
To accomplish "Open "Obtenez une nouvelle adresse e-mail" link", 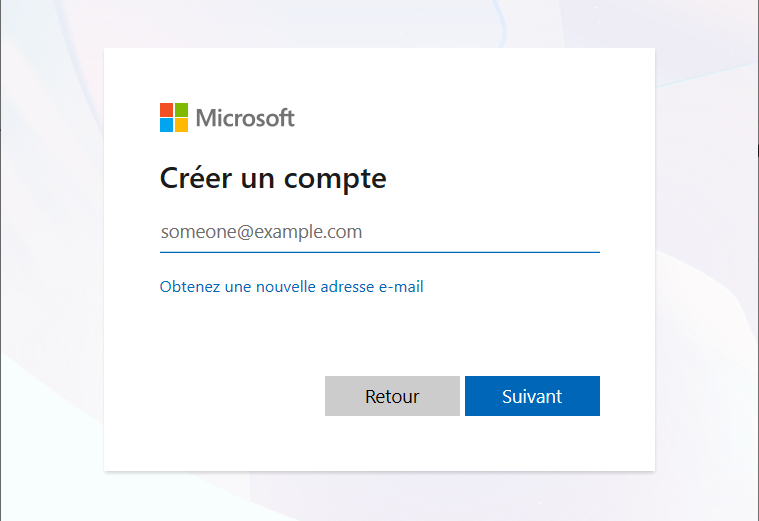I will (x=291, y=287).
